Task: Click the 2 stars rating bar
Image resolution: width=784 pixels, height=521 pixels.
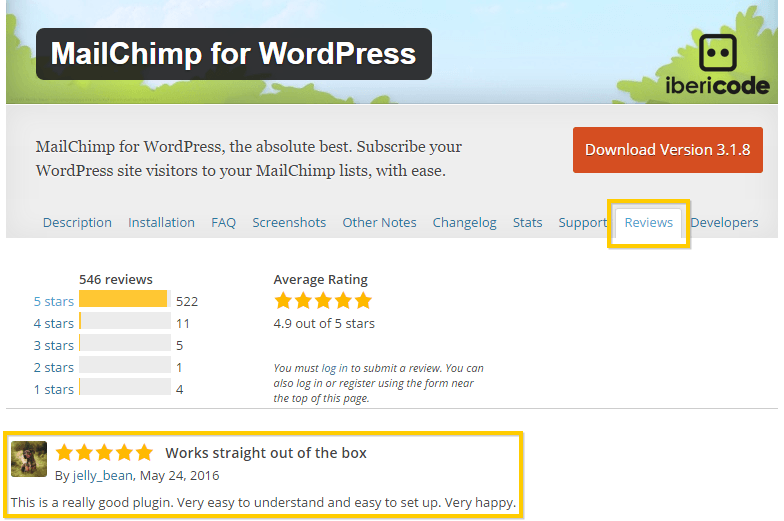Action: pos(125,364)
